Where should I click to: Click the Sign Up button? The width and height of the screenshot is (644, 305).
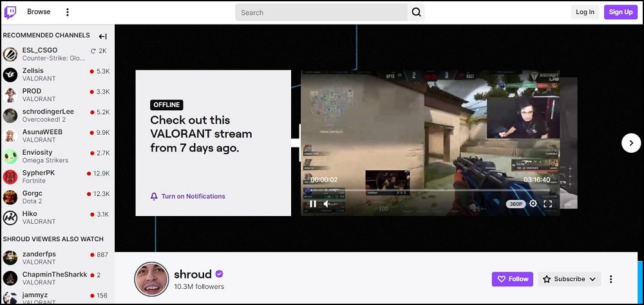621,12
